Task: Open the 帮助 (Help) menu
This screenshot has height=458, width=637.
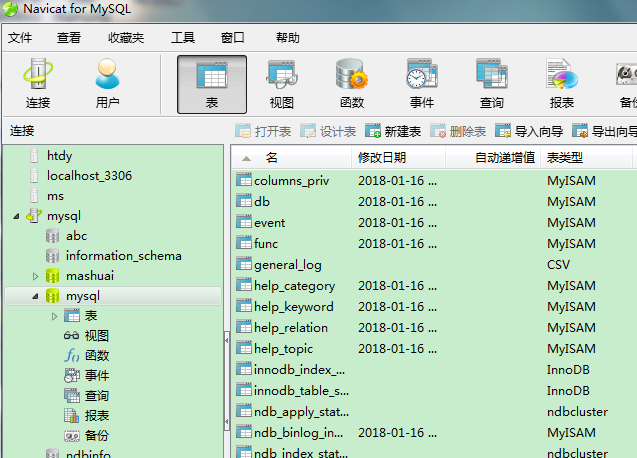Action: [x=288, y=38]
